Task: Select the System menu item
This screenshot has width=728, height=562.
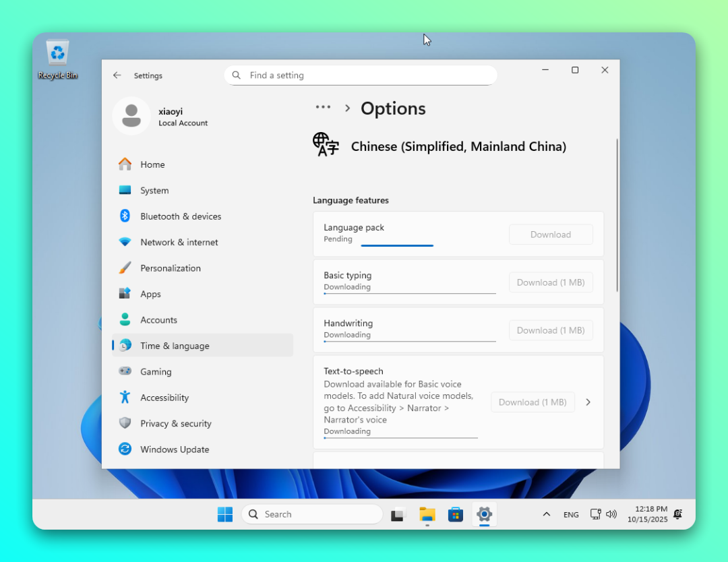Action: [154, 191]
